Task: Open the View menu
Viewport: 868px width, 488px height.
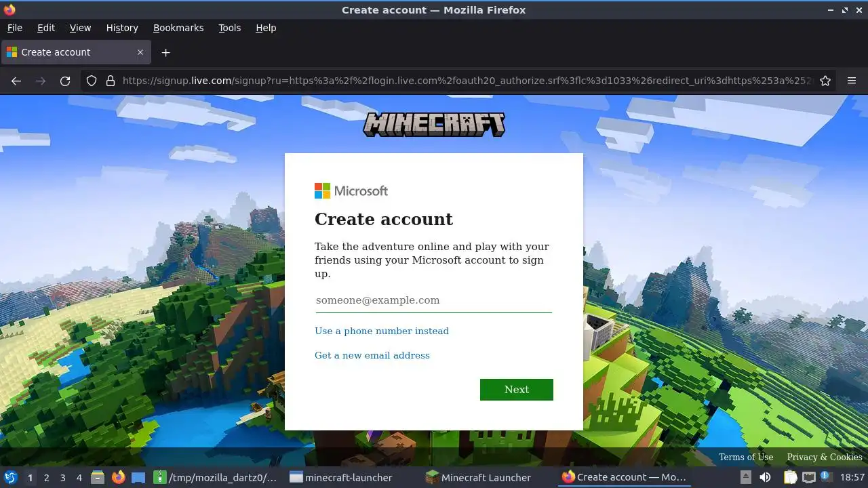Action: (x=80, y=28)
